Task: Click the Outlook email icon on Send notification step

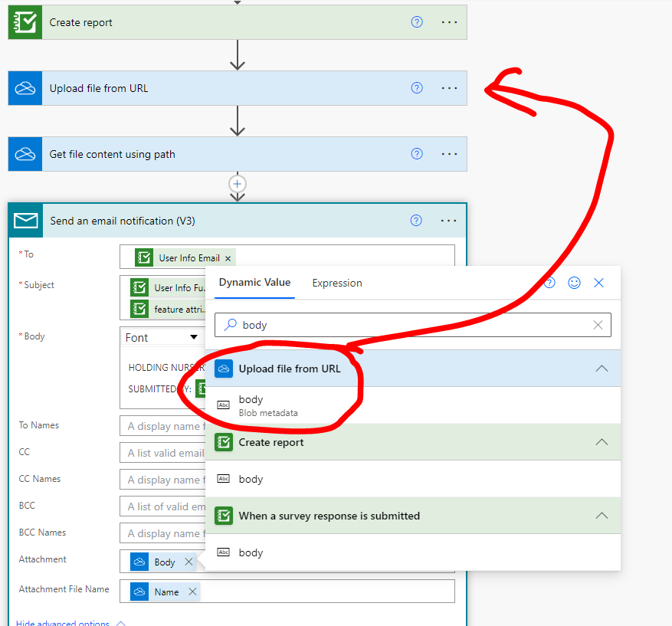Action: pos(24,221)
